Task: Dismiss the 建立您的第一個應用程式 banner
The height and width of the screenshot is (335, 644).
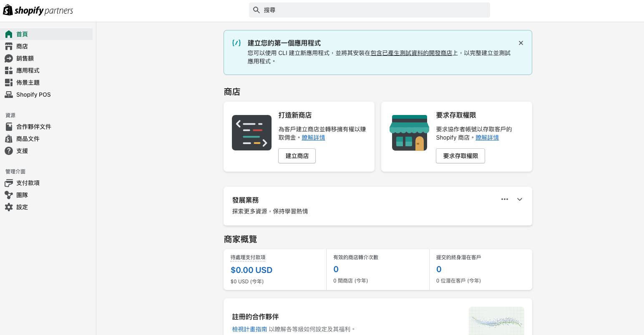Action: pos(521,43)
